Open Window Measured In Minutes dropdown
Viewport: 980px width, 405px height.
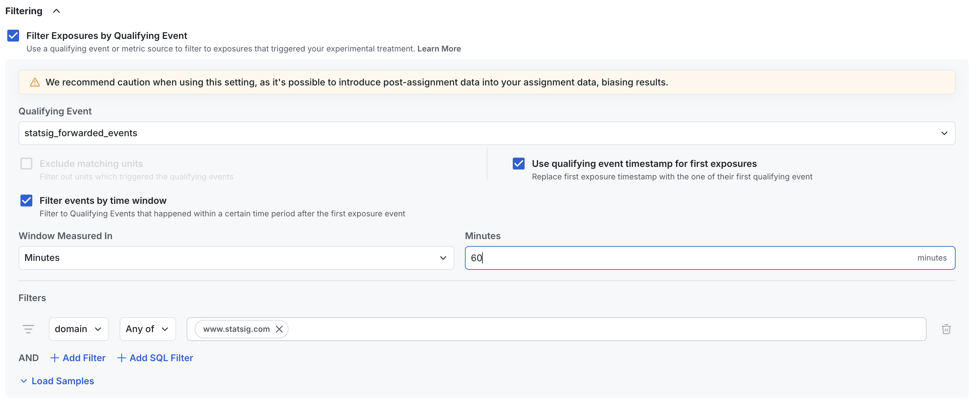tap(236, 258)
